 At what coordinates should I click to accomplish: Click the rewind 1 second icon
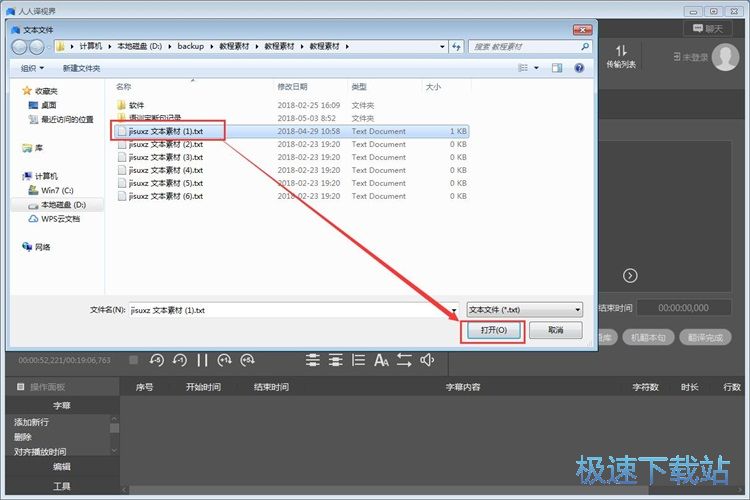tap(179, 360)
